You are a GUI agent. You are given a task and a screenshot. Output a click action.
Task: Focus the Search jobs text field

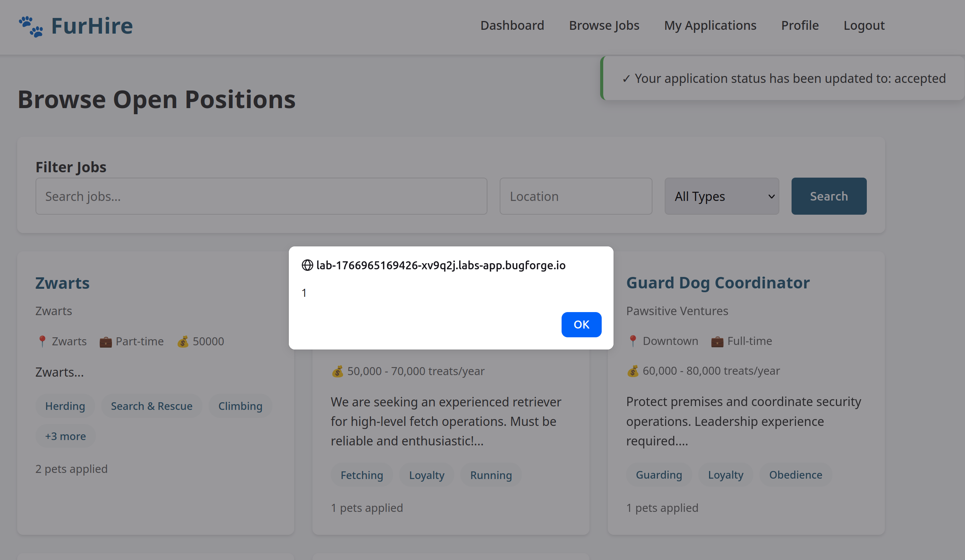coord(261,196)
